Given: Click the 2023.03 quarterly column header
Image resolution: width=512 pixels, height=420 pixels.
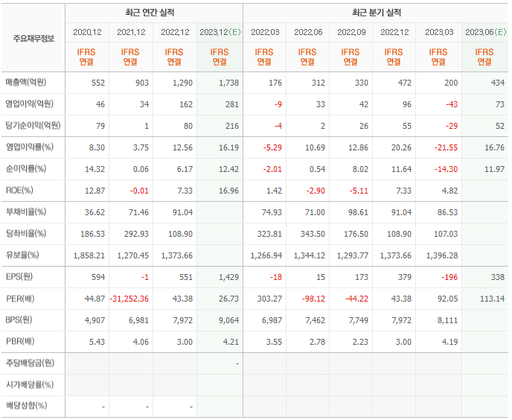Looking at the screenshot, I should pyautogui.click(x=439, y=32).
